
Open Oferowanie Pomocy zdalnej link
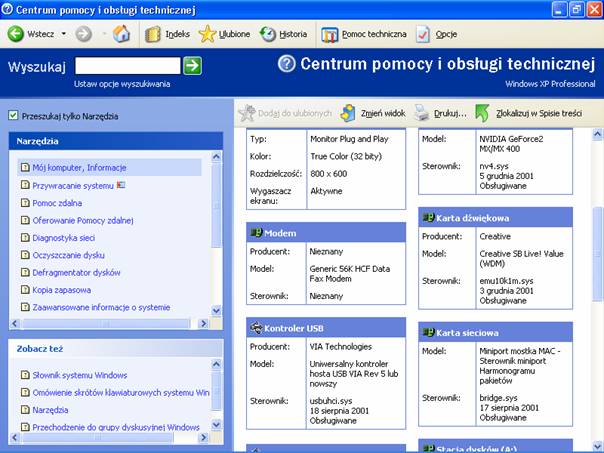pos(83,220)
